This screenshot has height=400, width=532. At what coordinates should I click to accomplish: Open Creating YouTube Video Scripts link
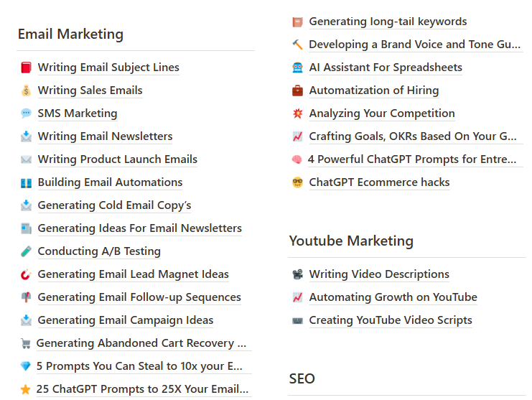point(391,320)
